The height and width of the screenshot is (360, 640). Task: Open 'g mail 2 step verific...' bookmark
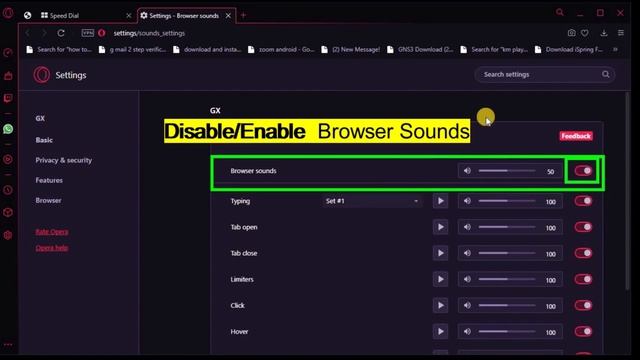click(133, 49)
